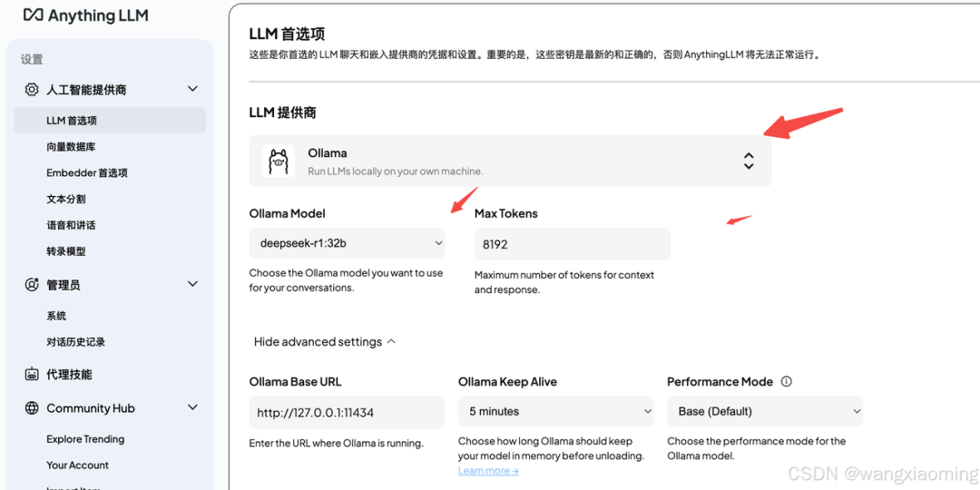Click the 人工智能提供商 section label
This screenshot has width=980, height=490.
click(x=86, y=89)
